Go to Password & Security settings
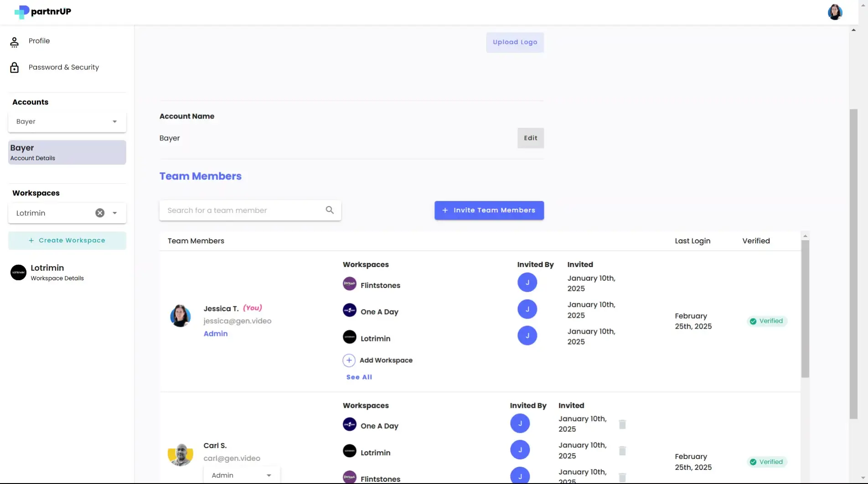Viewport: 868px width, 484px height. pyautogui.click(x=63, y=67)
